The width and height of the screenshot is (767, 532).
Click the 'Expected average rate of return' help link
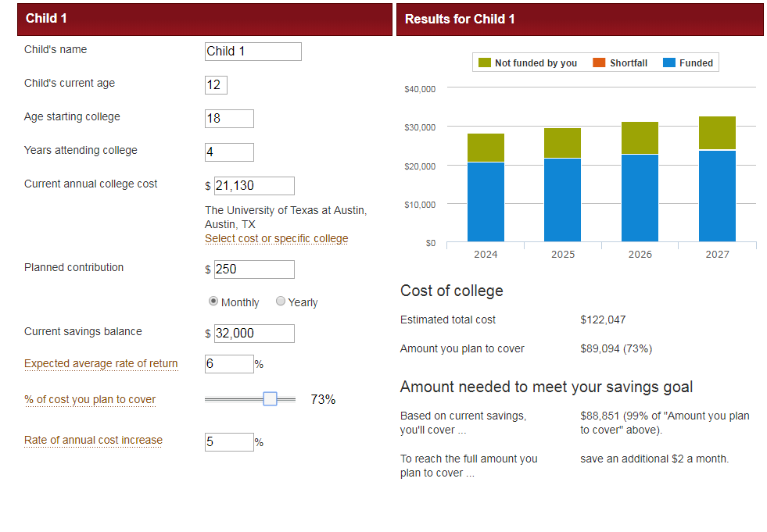pyautogui.click(x=101, y=363)
